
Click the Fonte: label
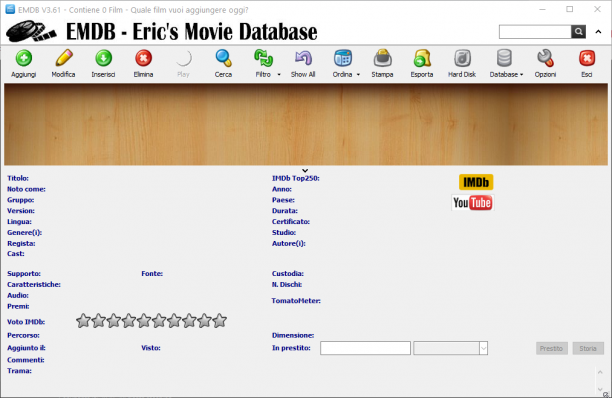tap(152, 274)
